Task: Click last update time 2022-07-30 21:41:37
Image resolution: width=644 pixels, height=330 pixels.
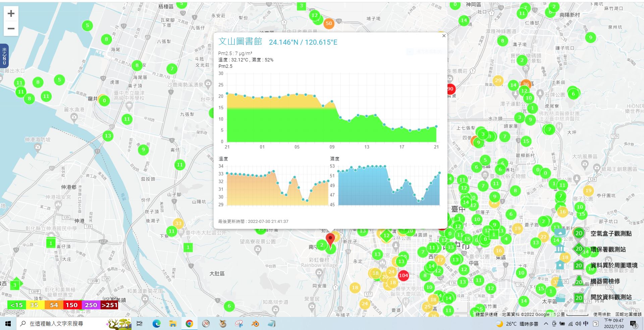Action: pos(253,222)
